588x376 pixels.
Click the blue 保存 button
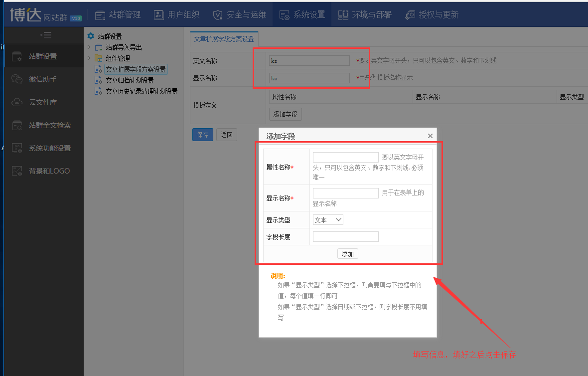click(203, 135)
